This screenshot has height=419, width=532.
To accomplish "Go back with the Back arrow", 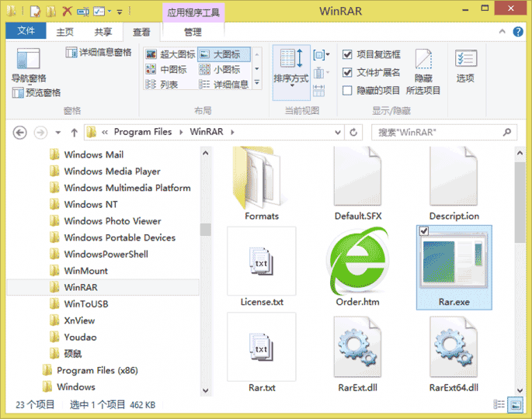I will point(19,132).
